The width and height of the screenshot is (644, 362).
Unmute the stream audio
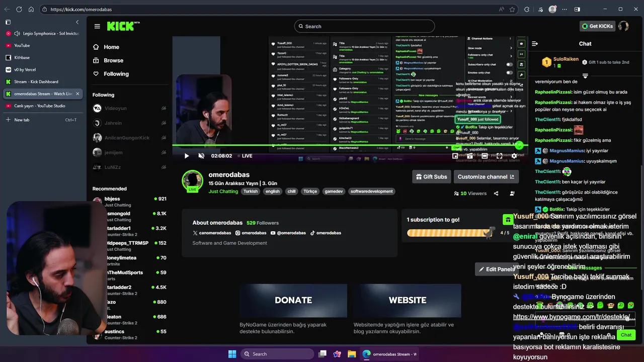(x=201, y=156)
